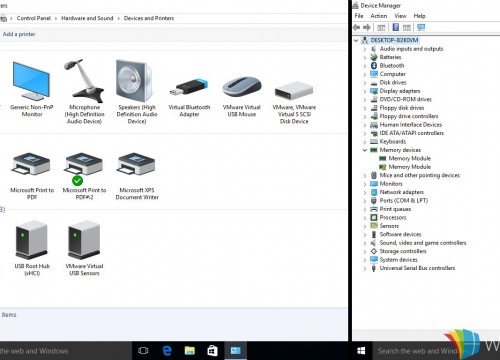The image size is (500, 360).
Task: Select the Microsoft XPS Document Writer printer
Action: point(136,164)
